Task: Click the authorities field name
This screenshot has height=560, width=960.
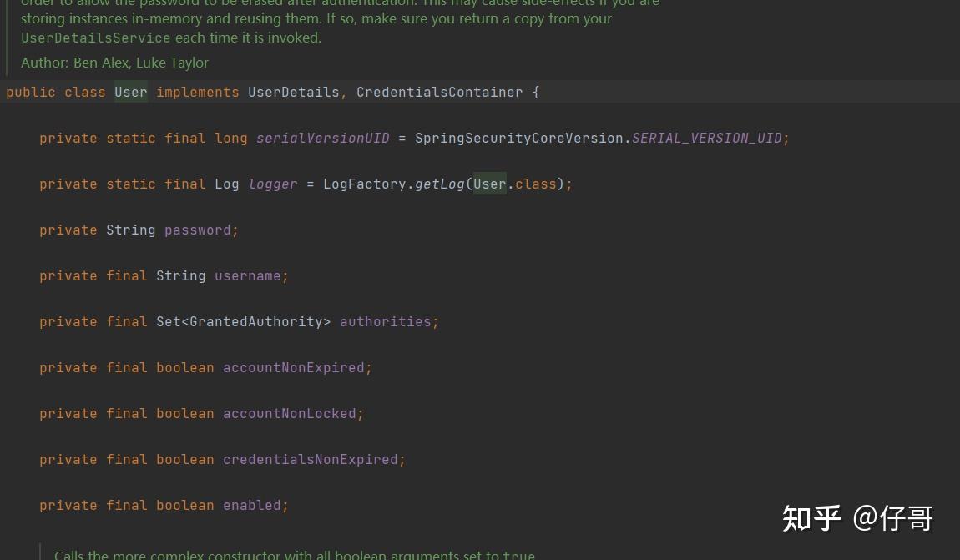Action: (385, 321)
